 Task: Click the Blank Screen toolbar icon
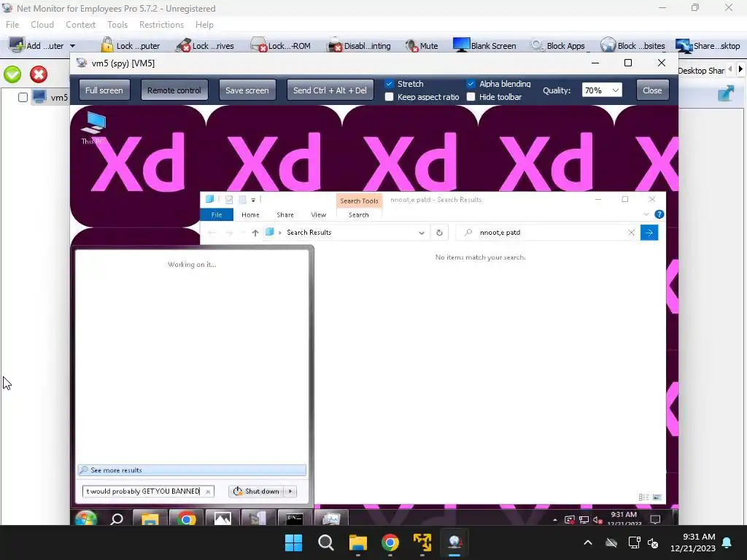461,44
